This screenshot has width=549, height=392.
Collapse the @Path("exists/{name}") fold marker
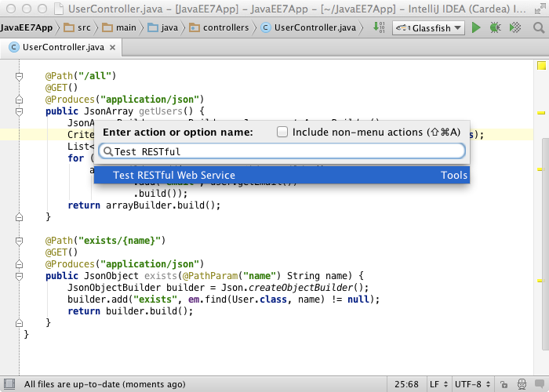click(20, 241)
